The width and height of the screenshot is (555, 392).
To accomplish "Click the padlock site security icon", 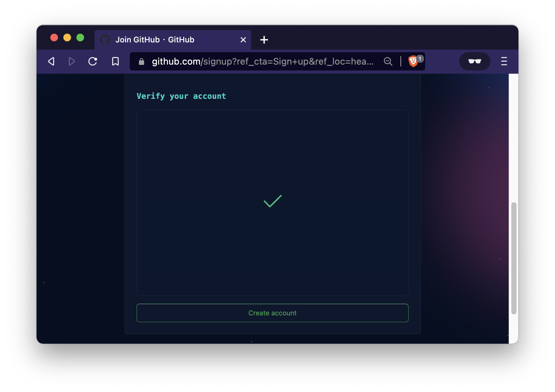I will click(x=141, y=61).
